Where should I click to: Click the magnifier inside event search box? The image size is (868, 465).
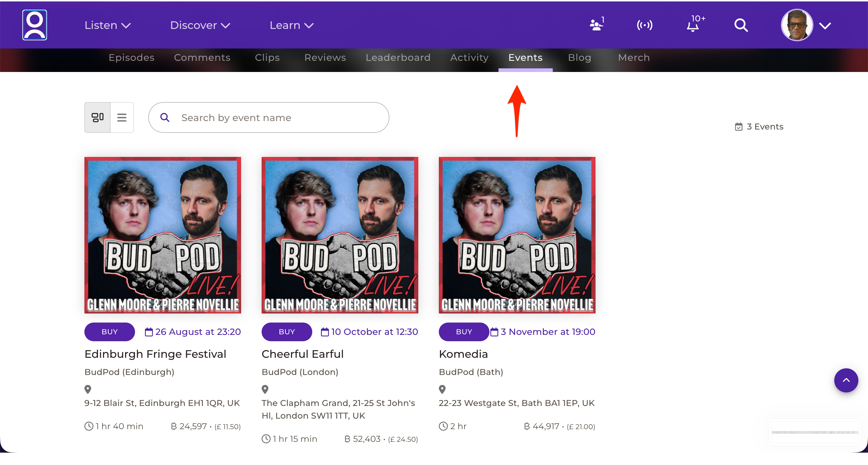[165, 117]
